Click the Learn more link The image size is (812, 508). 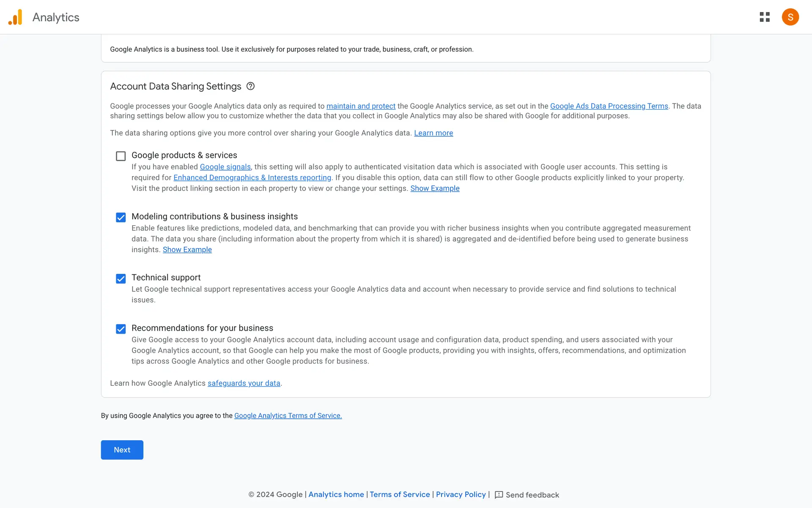click(433, 133)
